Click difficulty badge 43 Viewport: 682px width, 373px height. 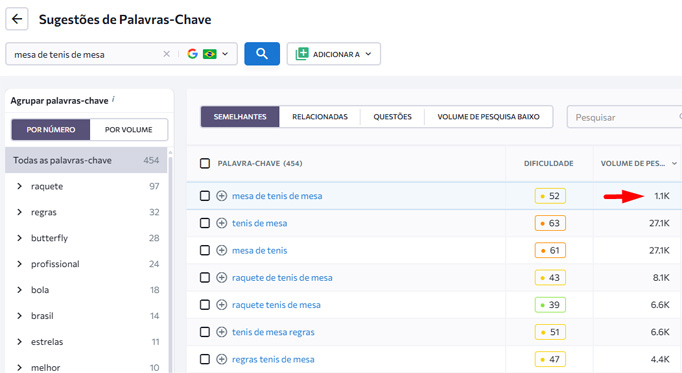[x=550, y=277]
